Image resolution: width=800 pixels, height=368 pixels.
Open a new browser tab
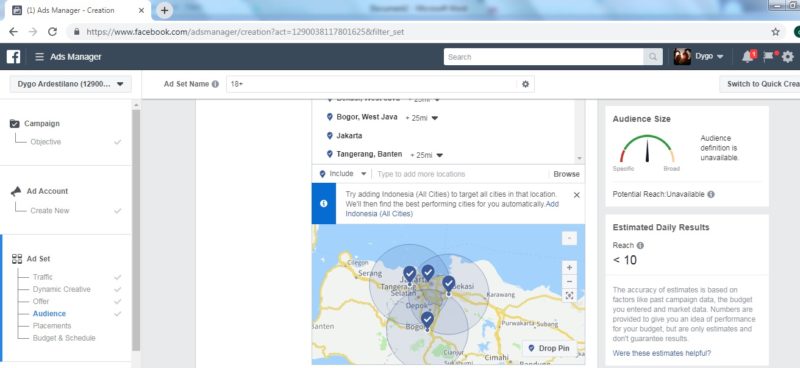164,10
